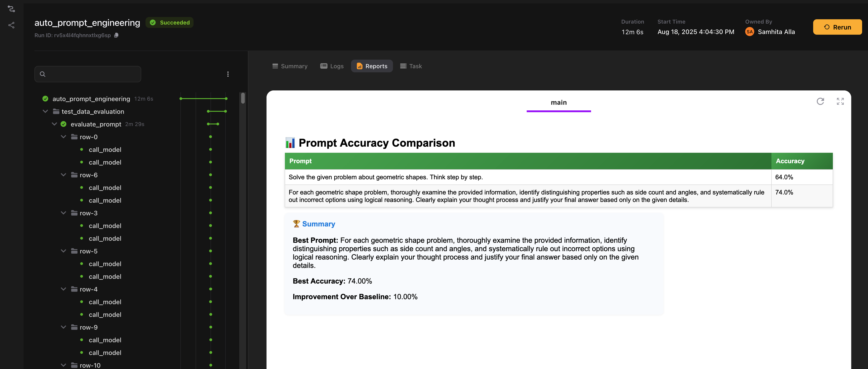This screenshot has width=868, height=369.
Task: Collapse the evaluate_prompt node
Action: [54, 124]
